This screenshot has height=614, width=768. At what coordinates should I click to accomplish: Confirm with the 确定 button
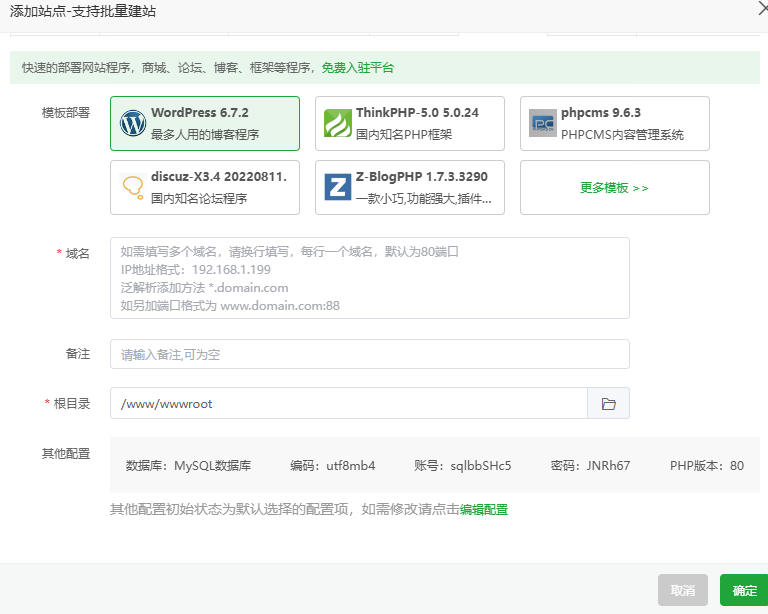click(x=744, y=591)
